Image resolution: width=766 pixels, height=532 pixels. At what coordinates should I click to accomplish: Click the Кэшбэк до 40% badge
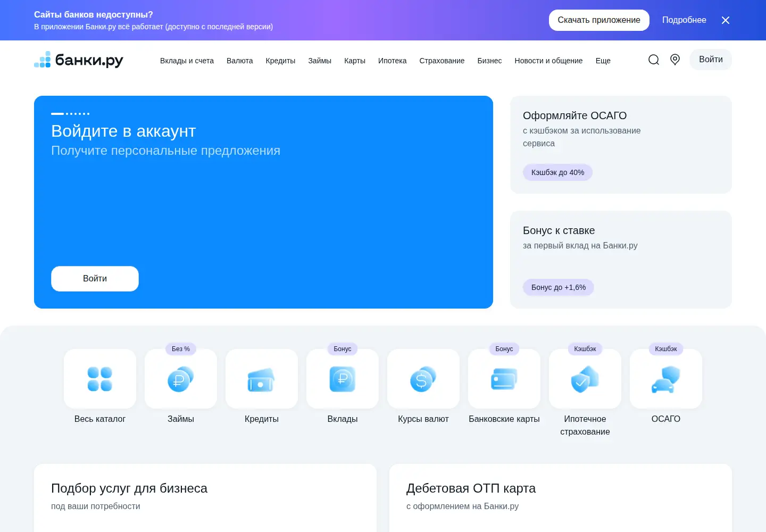pyautogui.click(x=557, y=172)
